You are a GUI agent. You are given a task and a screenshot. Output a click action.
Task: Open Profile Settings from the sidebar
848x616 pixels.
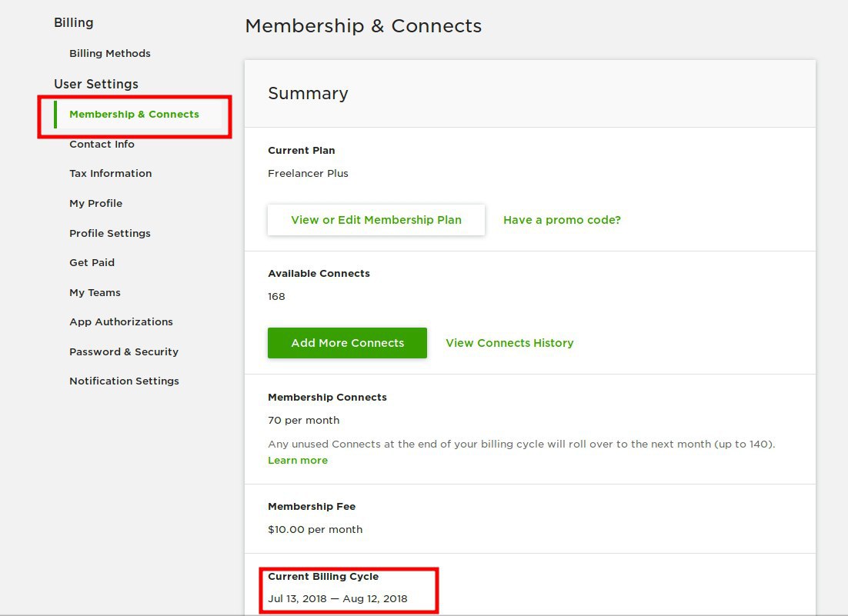click(x=110, y=234)
